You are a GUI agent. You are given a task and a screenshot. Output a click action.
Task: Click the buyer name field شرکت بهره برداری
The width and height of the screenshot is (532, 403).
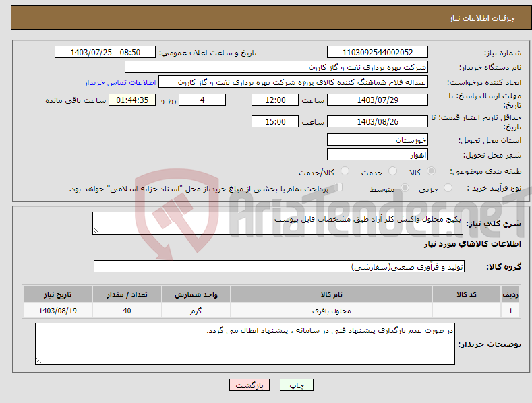[276, 67]
